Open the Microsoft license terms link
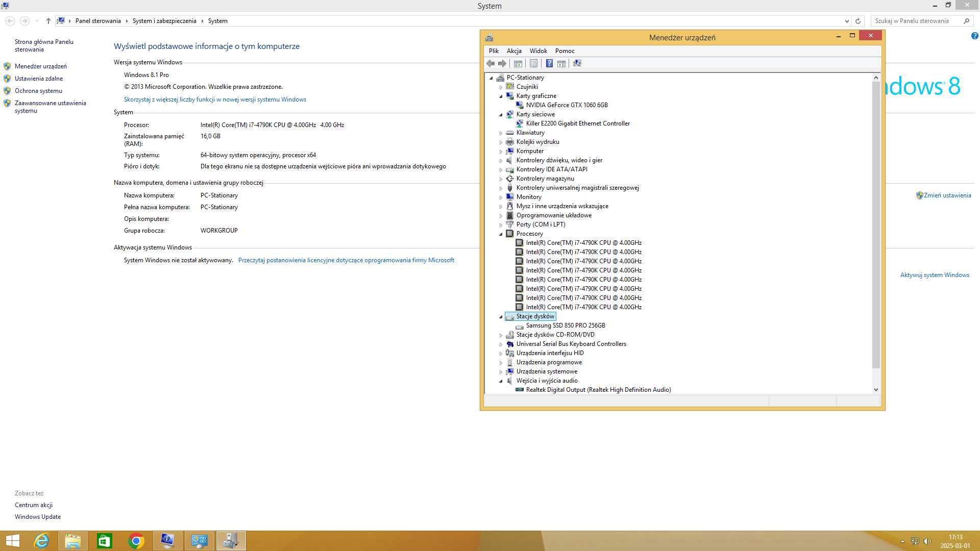Screen dimensions: 980x551 346,260
